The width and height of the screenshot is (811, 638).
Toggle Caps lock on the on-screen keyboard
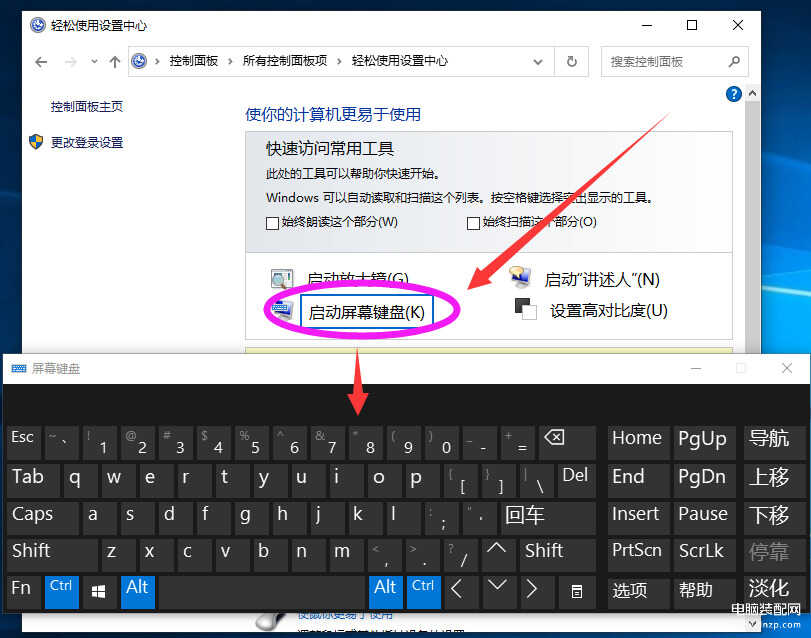point(43,518)
